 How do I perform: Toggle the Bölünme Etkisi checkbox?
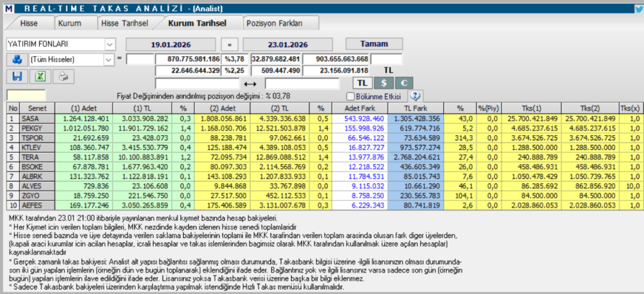350,97
